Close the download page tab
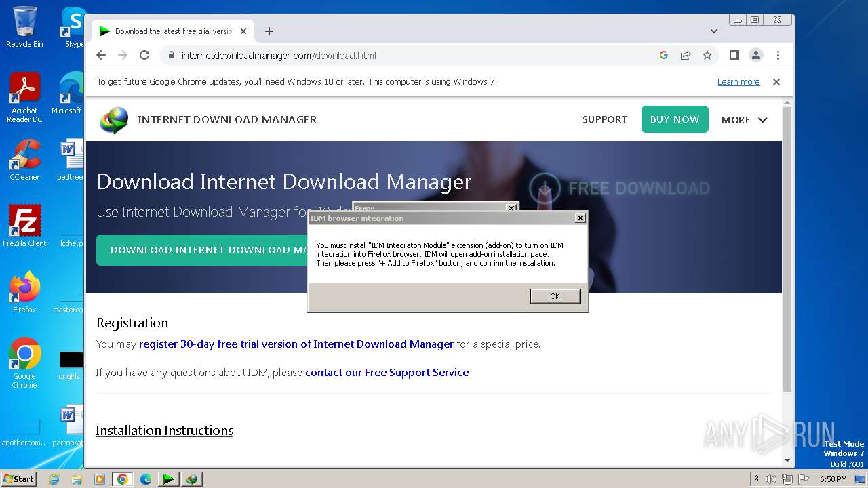This screenshot has width=868, height=488. click(x=243, y=31)
